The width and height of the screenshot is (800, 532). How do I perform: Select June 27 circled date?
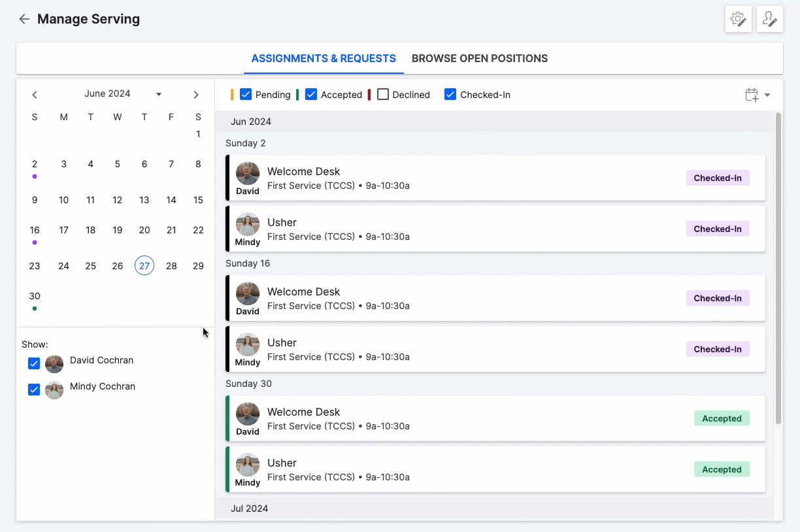pos(144,265)
